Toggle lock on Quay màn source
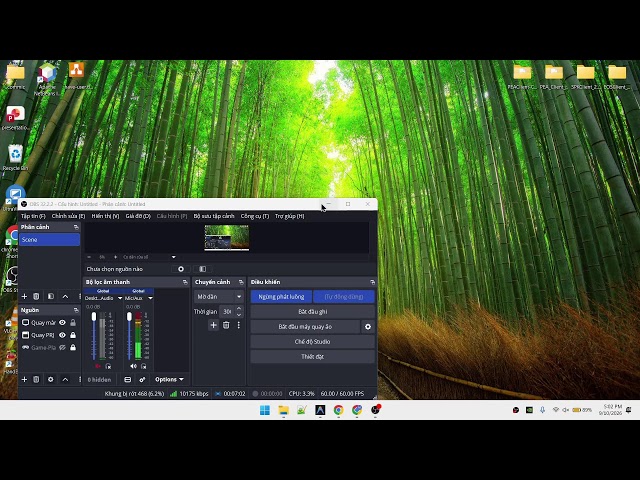 click(x=73, y=322)
